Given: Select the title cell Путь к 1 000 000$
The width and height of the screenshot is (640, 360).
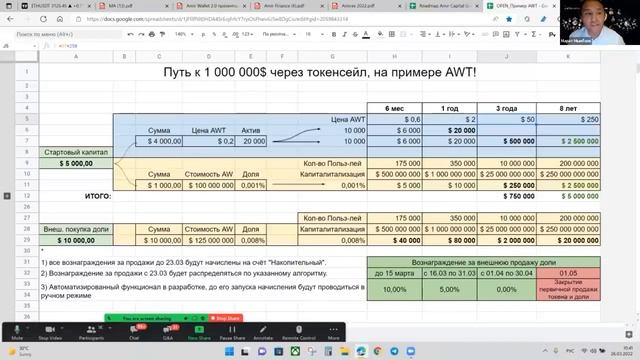Looking at the screenshot, I should (320, 72).
